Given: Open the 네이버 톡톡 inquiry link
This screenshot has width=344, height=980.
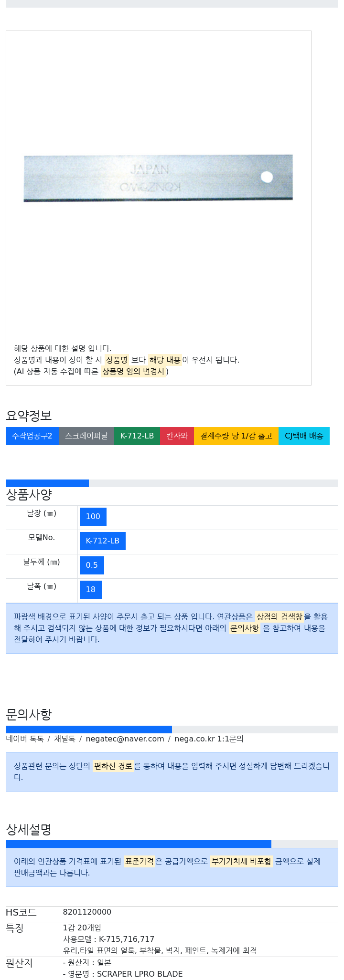Looking at the screenshot, I should coord(25,739).
